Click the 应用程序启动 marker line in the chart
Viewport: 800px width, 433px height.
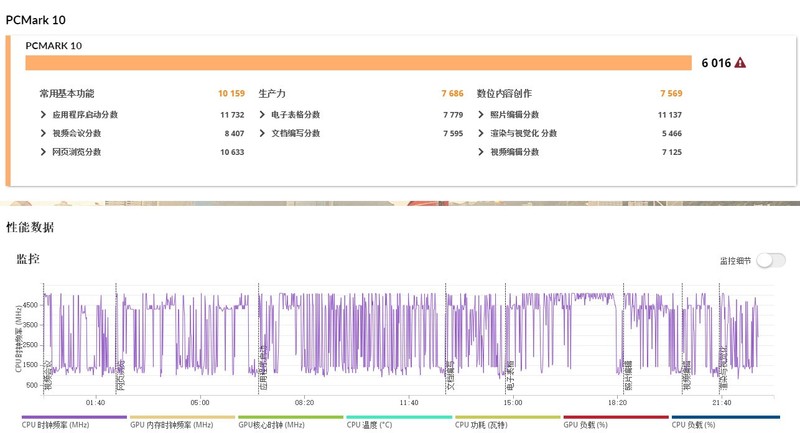click(x=259, y=339)
